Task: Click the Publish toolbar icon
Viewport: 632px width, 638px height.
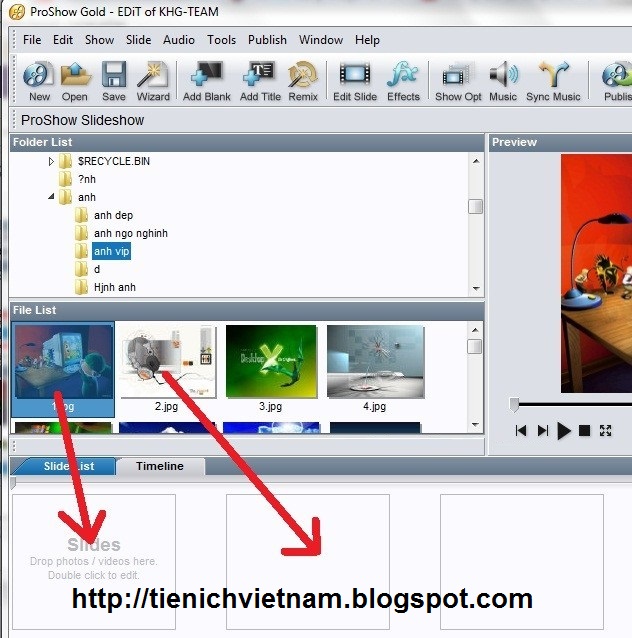Action: 617,81
